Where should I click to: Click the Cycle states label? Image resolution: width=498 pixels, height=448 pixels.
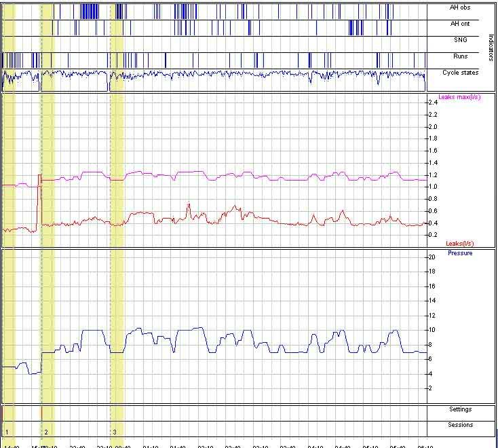(x=461, y=72)
